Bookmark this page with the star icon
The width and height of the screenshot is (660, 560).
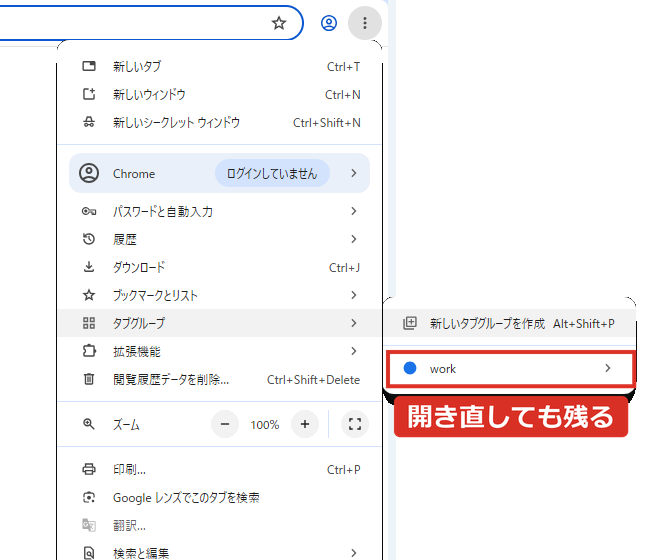(279, 23)
